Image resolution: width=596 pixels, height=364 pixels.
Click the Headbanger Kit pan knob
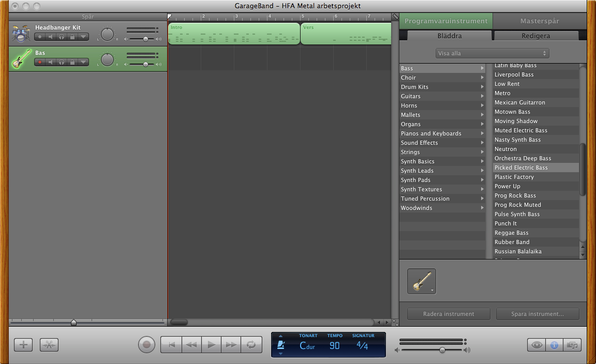[107, 34]
